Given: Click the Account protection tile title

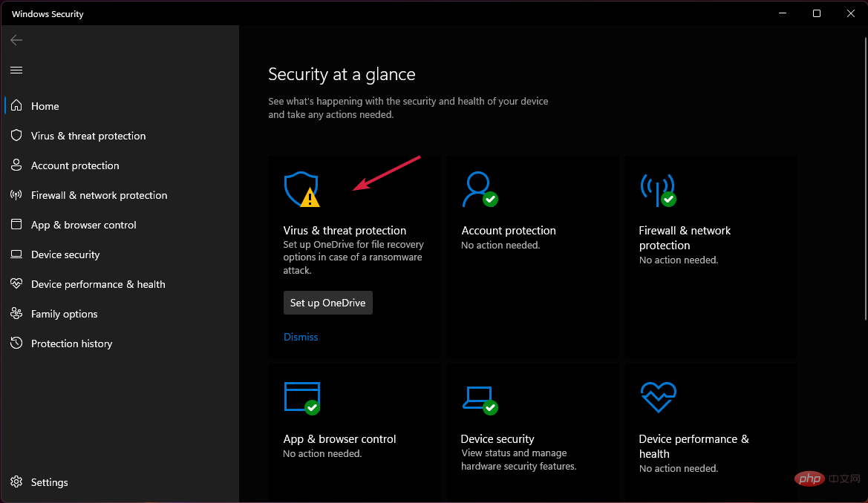Looking at the screenshot, I should pos(508,230).
